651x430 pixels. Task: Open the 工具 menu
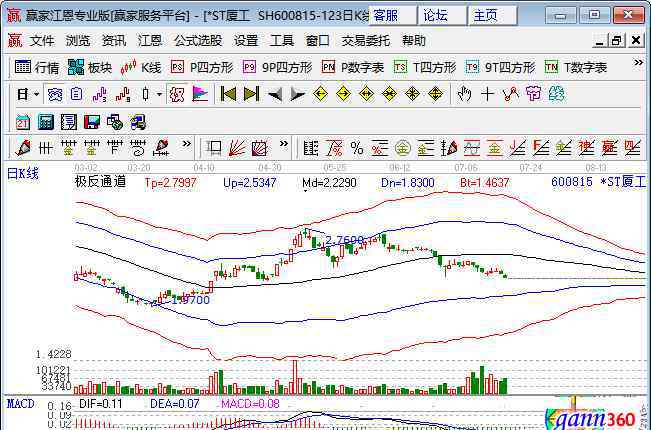(282, 41)
